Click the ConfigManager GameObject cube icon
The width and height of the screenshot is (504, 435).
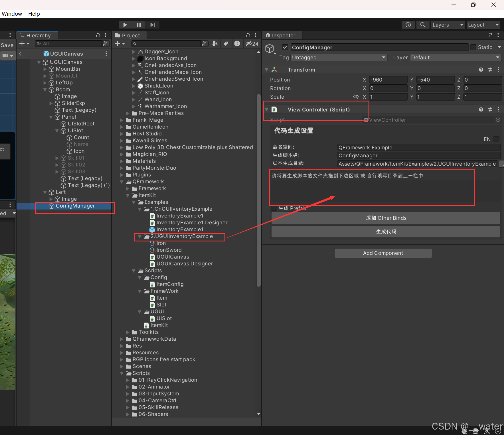270,48
